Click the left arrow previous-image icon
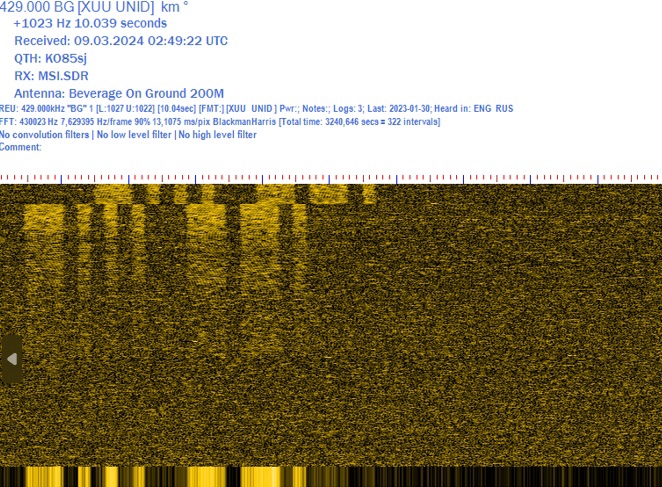 click(x=11, y=359)
